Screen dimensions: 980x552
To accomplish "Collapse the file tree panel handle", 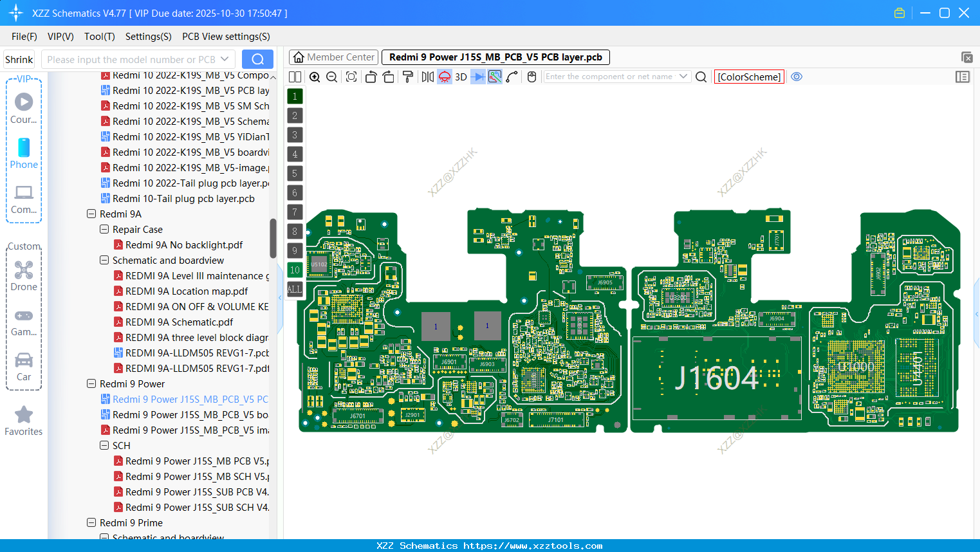I will (x=281, y=297).
